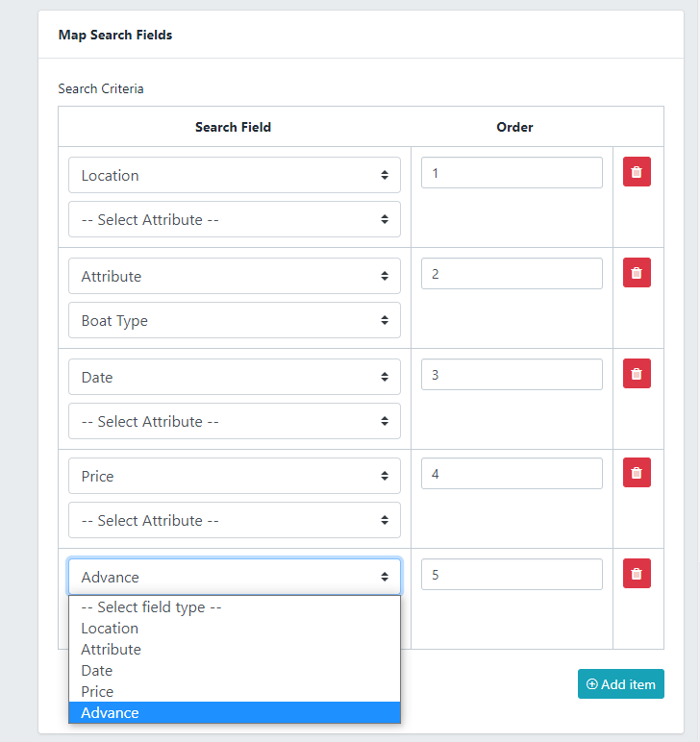Image resolution: width=700 pixels, height=742 pixels.
Task: Select Attribute option in open dropdown list
Action: coord(111,650)
